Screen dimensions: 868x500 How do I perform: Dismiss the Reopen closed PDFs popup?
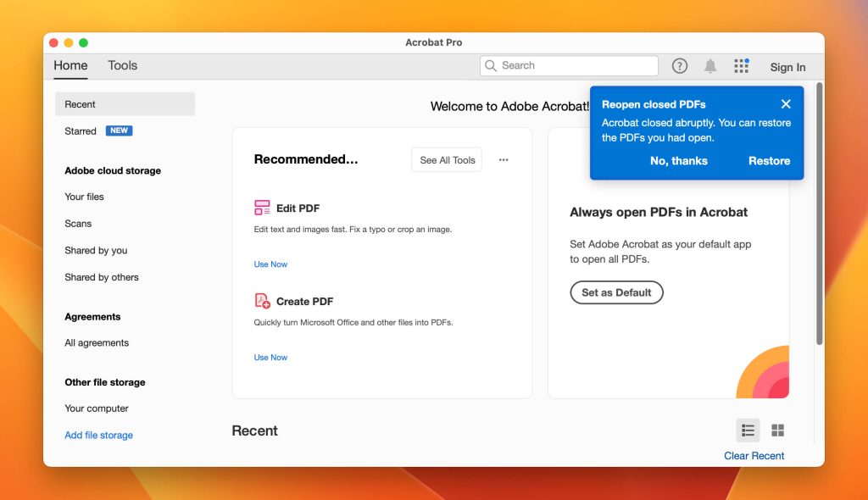pyautogui.click(x=786, y=104)
